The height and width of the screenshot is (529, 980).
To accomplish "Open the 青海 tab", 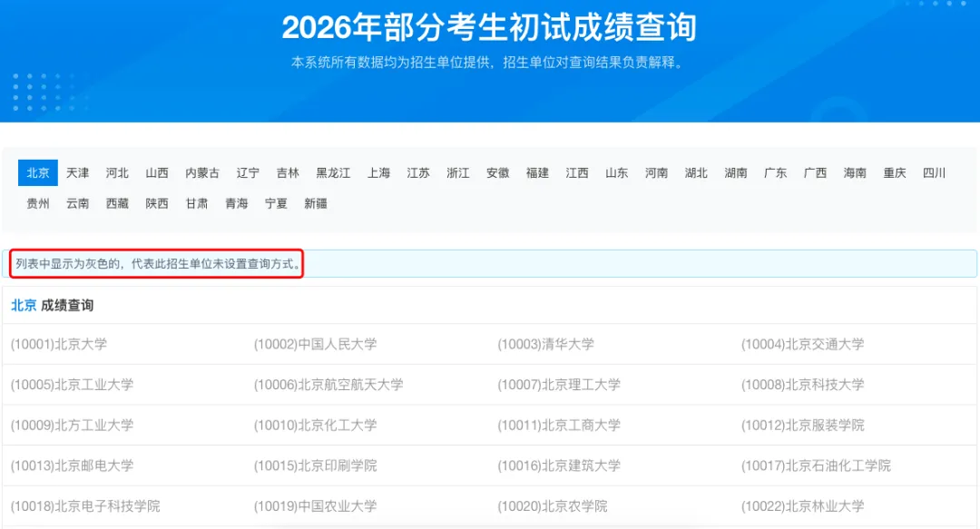I will 237,203.
